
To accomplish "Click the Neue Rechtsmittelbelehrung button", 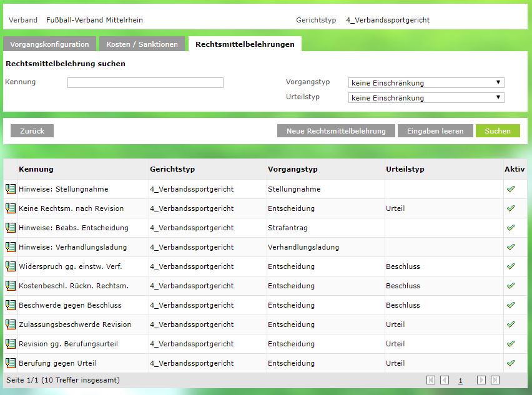I will click(336, 131).
